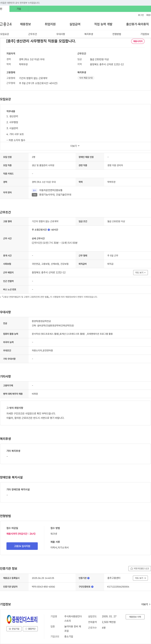Click the 생산 및 품질관리 사무원 job type
This screenshot has width=151, height=644.
43,165
